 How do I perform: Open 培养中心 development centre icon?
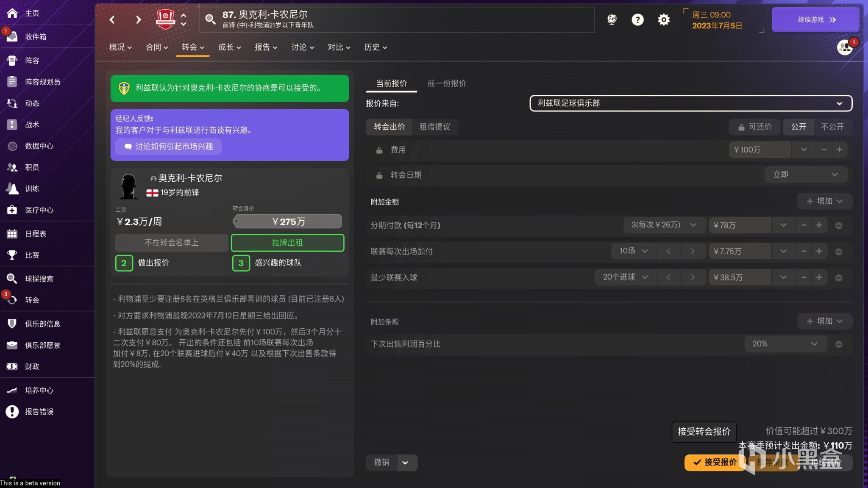(12, 390)
